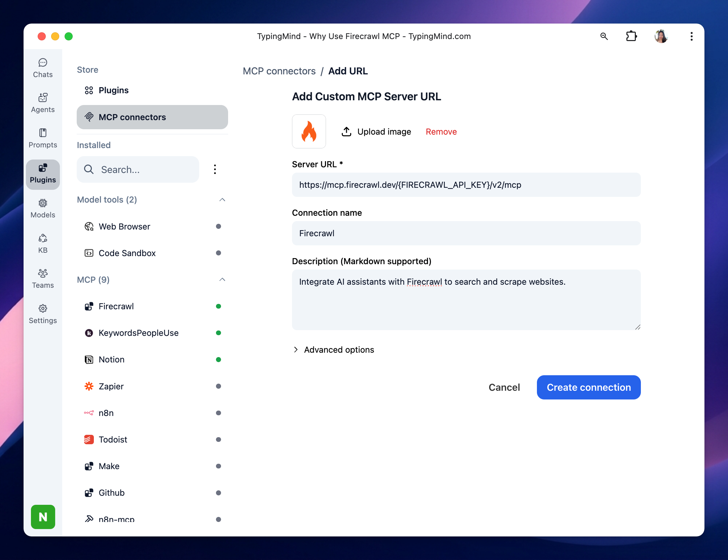Click the red Remove image link
Screen dimensions: 728x560
pyautogui.click(x=441, y=132)
